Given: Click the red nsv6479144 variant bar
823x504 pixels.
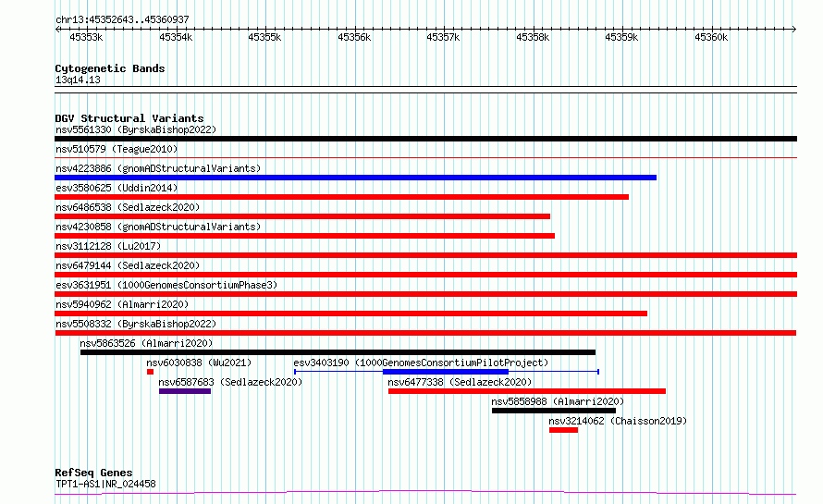Looking at the screenshot, I should [x=425, y=275].
